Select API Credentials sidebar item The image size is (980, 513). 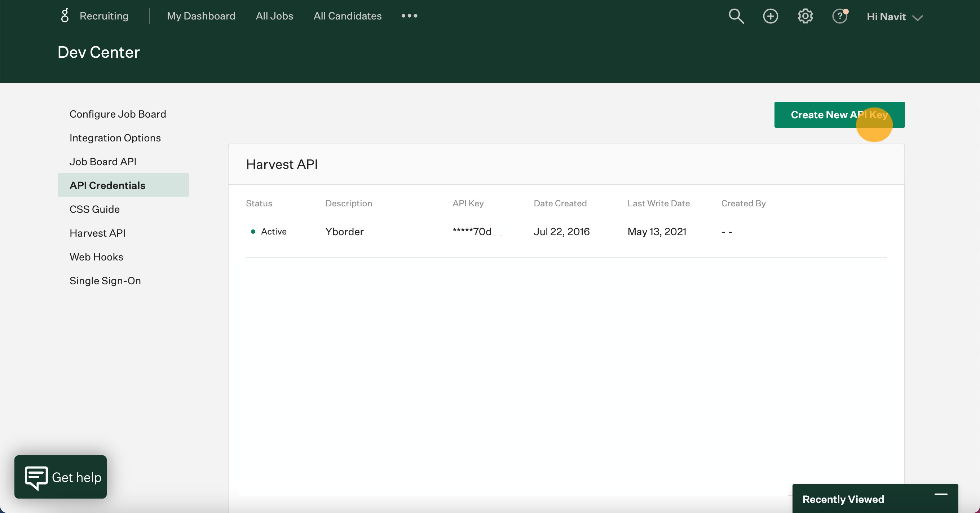click(123, 185)
